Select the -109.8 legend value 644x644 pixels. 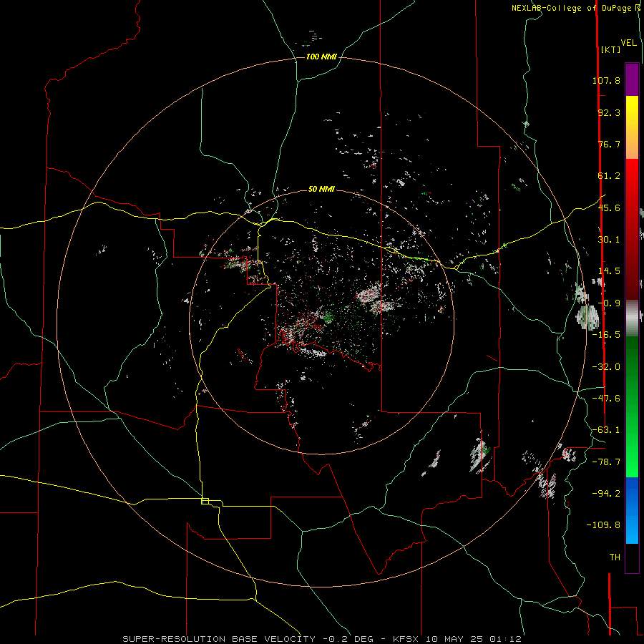tap(603, 525)
